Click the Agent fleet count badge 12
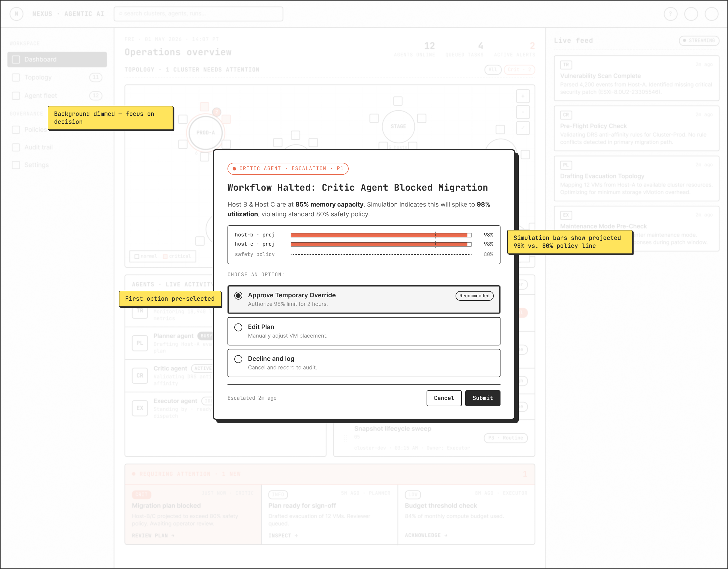The image size is (728, 569). click(x=96, y=96)
